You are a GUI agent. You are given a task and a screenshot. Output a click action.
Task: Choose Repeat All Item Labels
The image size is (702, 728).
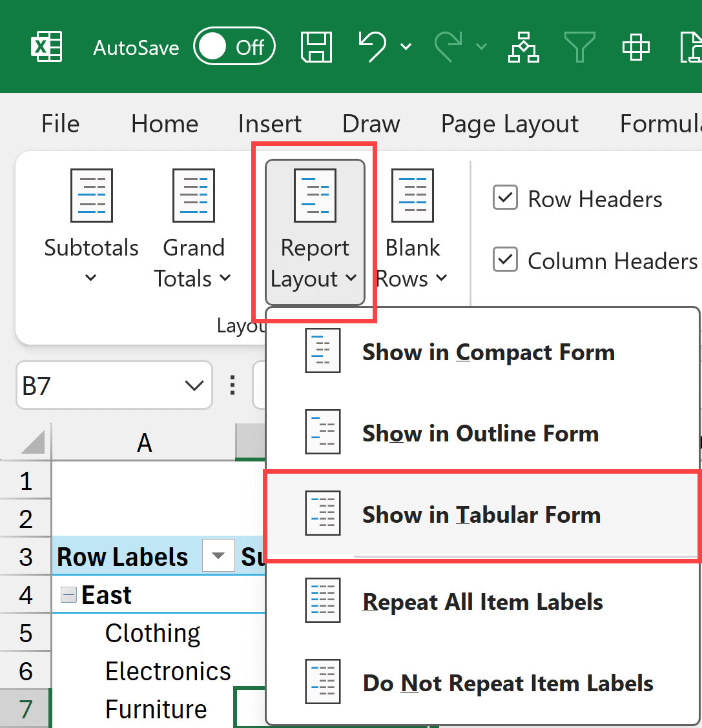pos(482,602)
